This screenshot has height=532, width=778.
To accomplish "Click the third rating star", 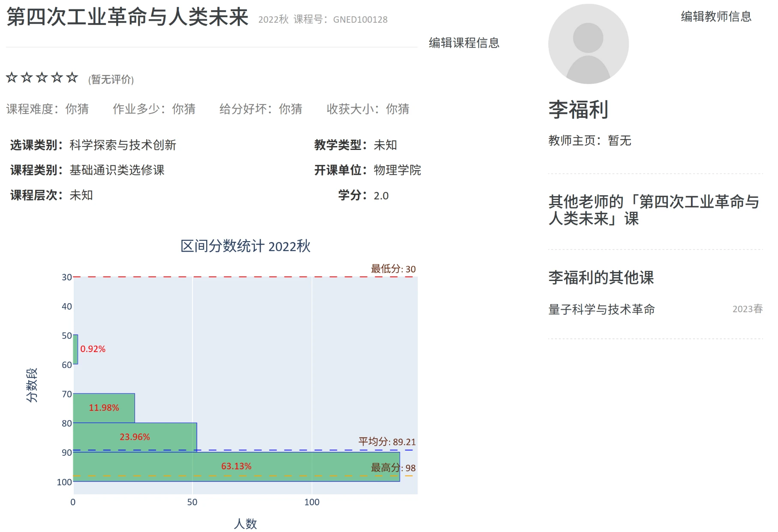I will (x=42, y=78).
